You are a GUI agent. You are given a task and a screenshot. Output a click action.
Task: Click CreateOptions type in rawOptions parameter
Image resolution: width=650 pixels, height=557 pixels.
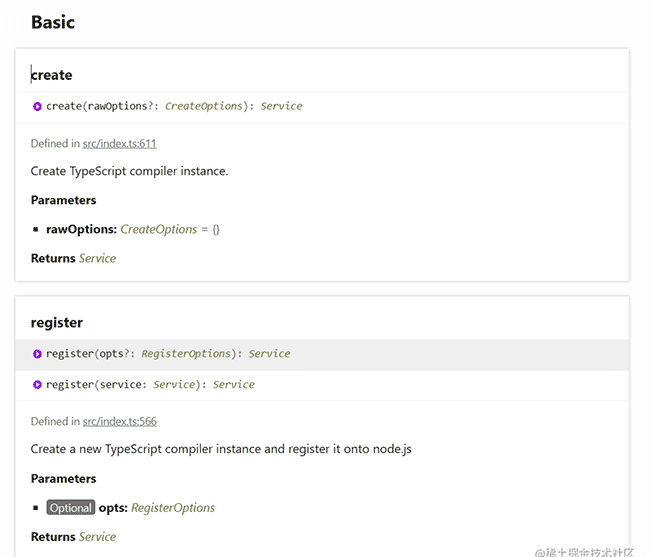click(159, 229)
